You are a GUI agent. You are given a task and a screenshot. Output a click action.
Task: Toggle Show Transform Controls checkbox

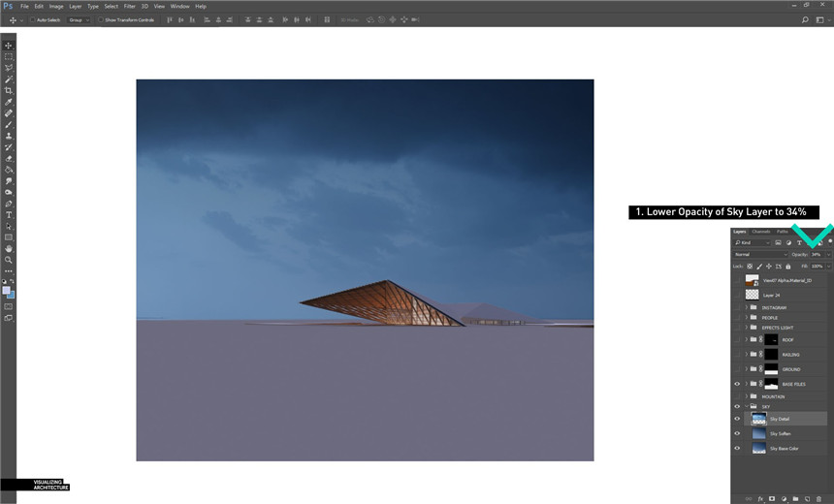(x=100, y=19)
